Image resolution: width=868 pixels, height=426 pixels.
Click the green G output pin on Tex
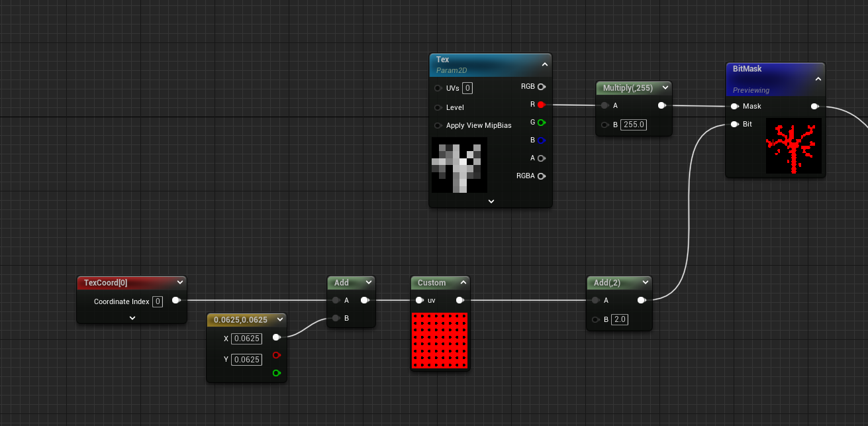tap(541, 123)
